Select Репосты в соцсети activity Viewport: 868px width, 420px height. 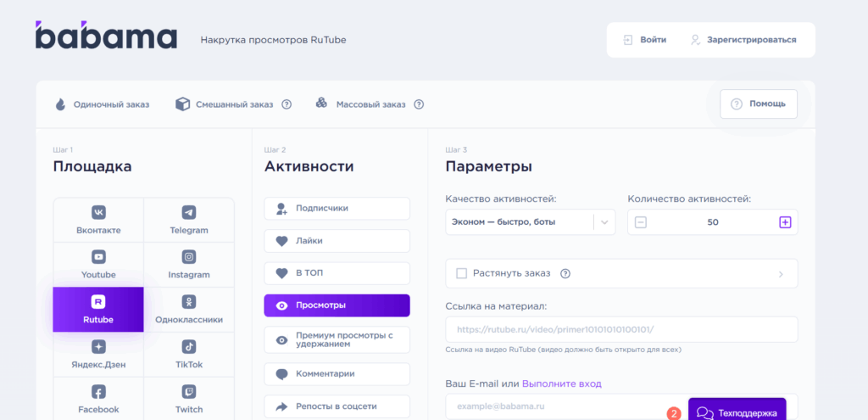[x=337, y=406]
